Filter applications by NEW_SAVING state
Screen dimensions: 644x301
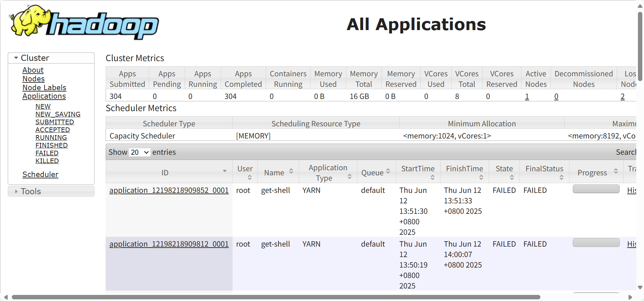(x=58, y=114)
